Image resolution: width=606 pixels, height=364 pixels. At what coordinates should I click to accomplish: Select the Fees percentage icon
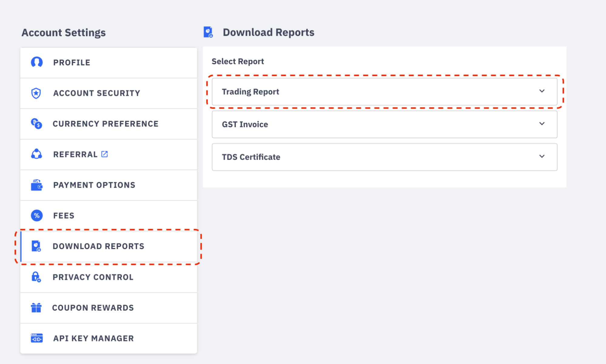pos(36,215)
